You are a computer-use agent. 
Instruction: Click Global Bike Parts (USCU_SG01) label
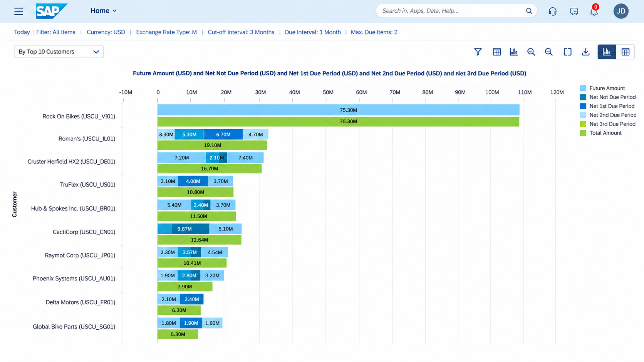click(x=74, y=327)
